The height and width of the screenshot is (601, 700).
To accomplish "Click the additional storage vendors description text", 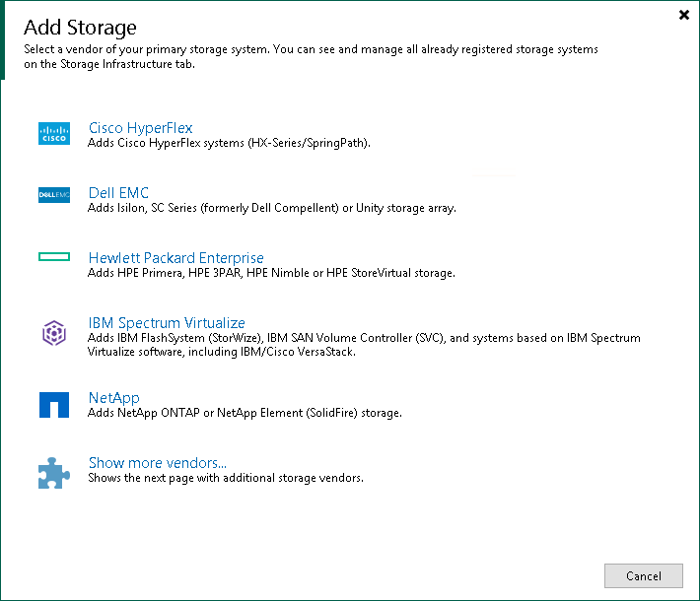I will (x=226, y=478).
